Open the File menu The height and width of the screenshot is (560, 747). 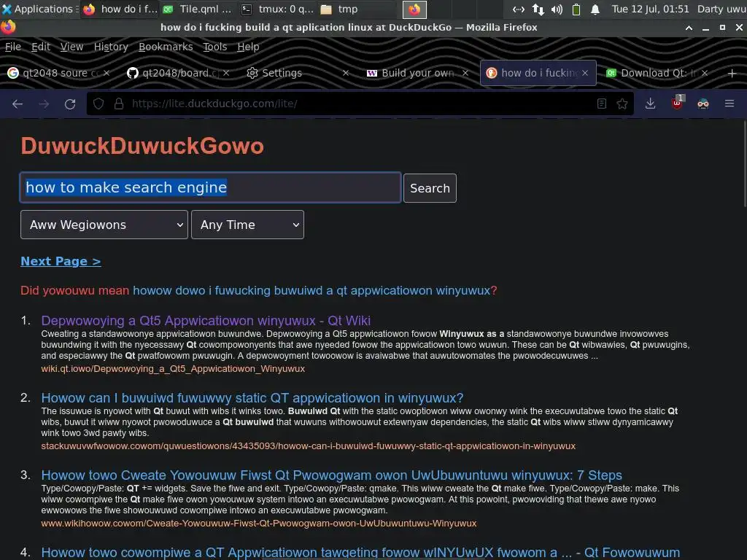13,47
